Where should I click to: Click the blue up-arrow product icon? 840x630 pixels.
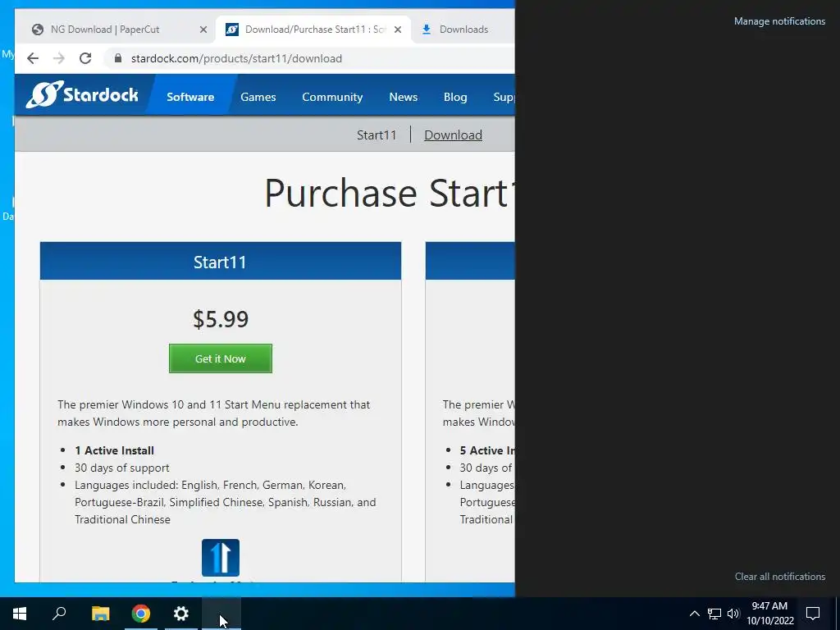pyautogui.click(x=220, y=558)
